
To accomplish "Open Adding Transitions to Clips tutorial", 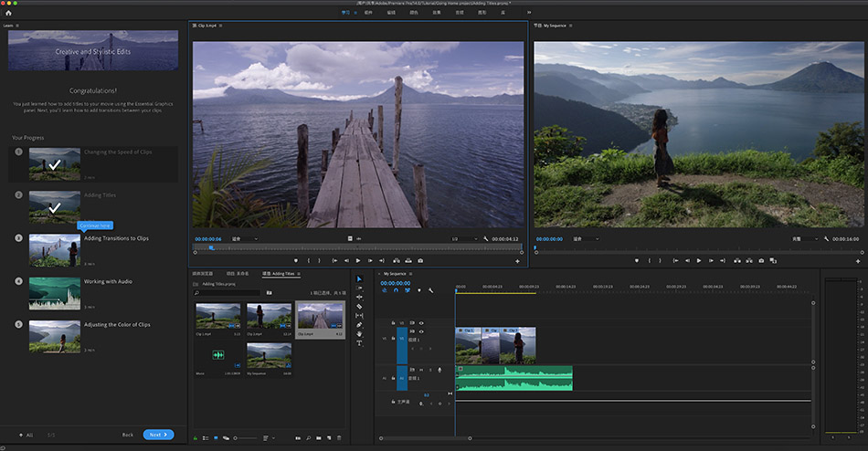I will [93, 250].
